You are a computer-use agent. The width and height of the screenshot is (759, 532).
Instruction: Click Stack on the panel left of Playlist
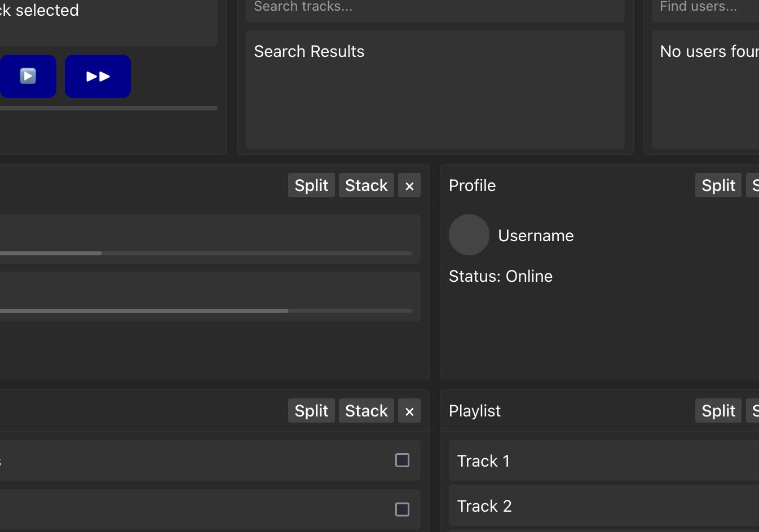(367, 411)
